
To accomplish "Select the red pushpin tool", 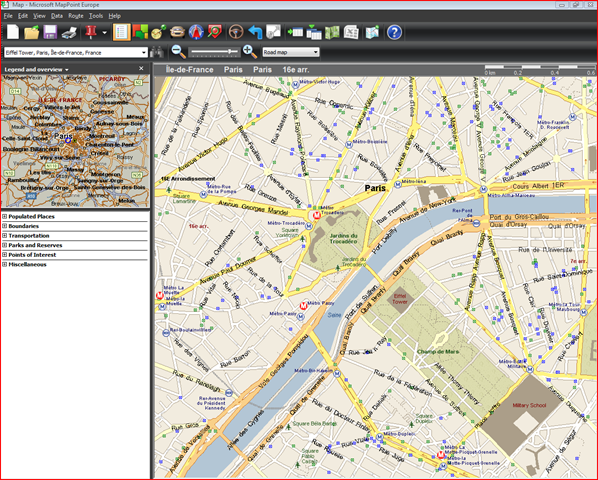I will coord(91,32).
